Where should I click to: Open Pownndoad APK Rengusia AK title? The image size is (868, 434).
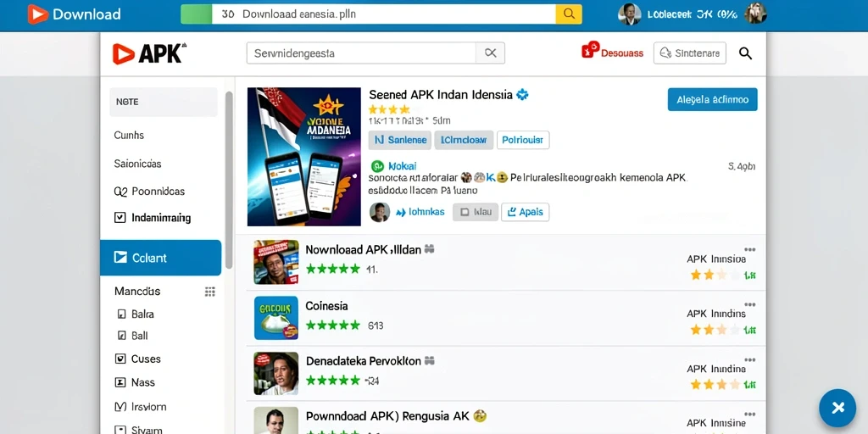pyautogui.click(x=388, y=415)
